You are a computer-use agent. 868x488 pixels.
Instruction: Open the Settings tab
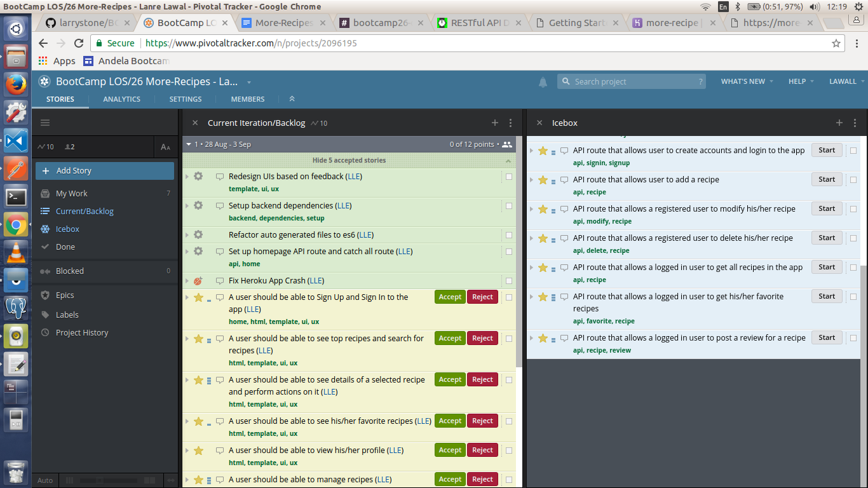(186, 99)
